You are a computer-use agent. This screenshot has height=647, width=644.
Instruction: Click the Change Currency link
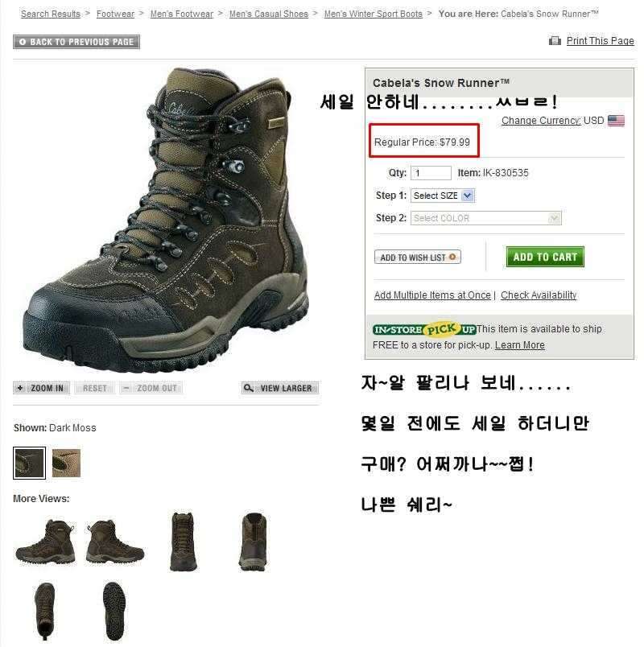point(541,121)
